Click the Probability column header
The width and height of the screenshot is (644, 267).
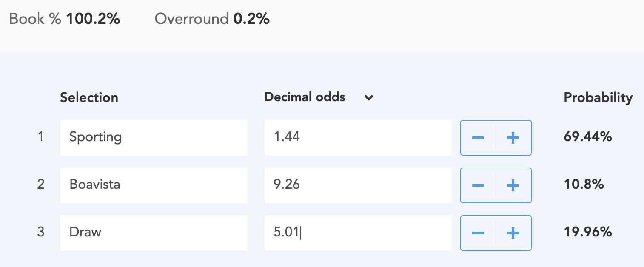coord(598,98)
